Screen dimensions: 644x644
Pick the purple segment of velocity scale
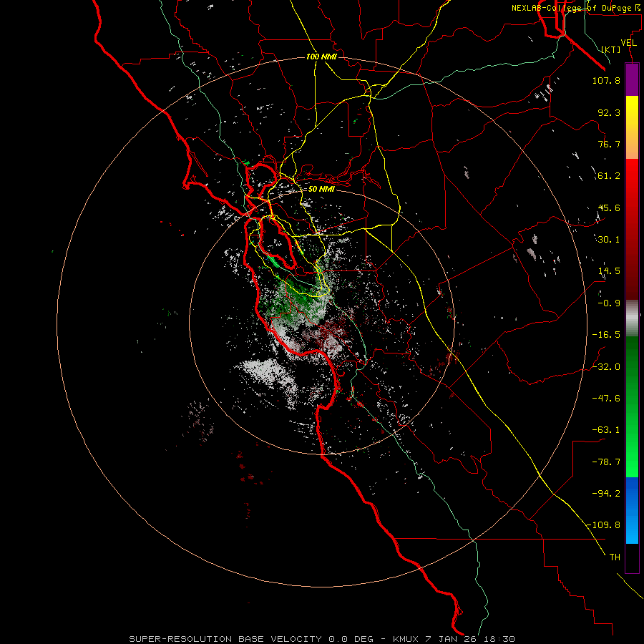click(x=632, y=79)
